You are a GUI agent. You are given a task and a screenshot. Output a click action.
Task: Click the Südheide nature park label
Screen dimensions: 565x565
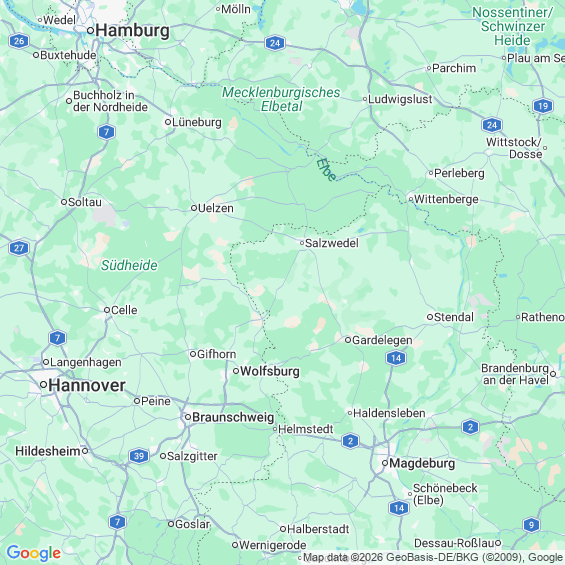(129, 265)
